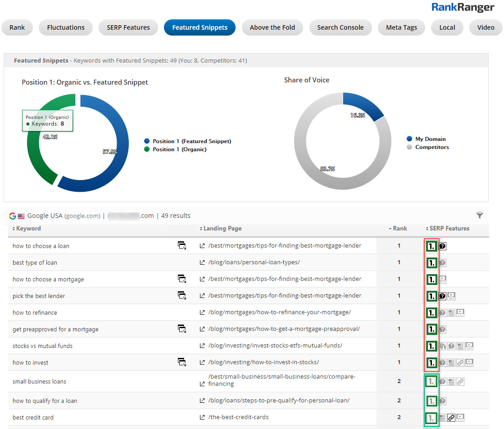Switch to the Fluctuations tab
The height and width of the screenshot is (429, 504).
(x=66, y=27)
